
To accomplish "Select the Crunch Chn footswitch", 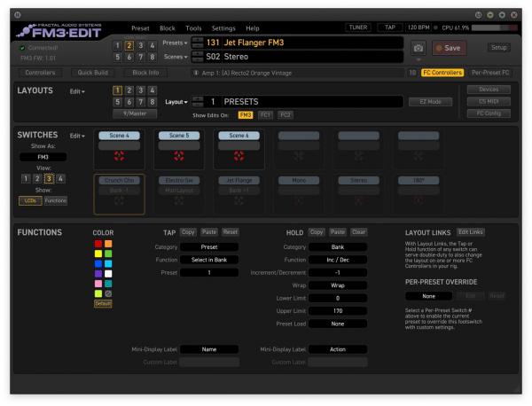I will coord(119,194).
